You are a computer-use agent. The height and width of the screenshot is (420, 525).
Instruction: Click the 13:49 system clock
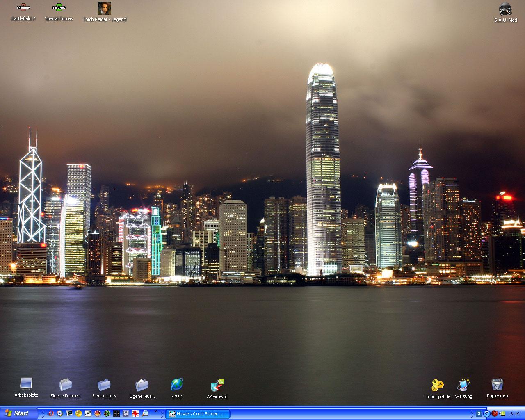pyautogui.click(x=514, y=414)
